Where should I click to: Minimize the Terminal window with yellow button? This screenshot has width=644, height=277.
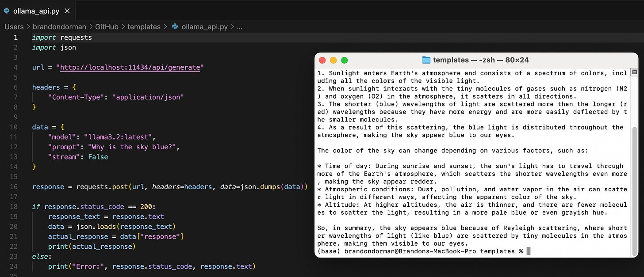(x=333, y=60)
